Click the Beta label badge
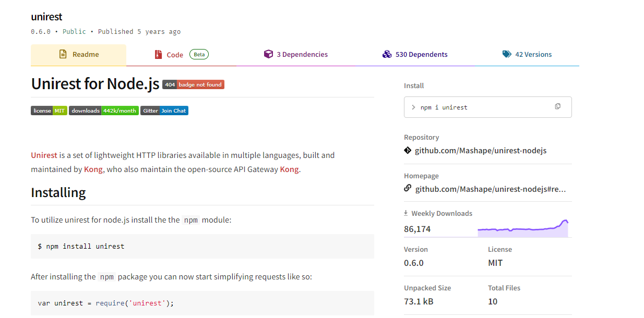The height and width of the screenshot is (318, 644). coord(199,54)
